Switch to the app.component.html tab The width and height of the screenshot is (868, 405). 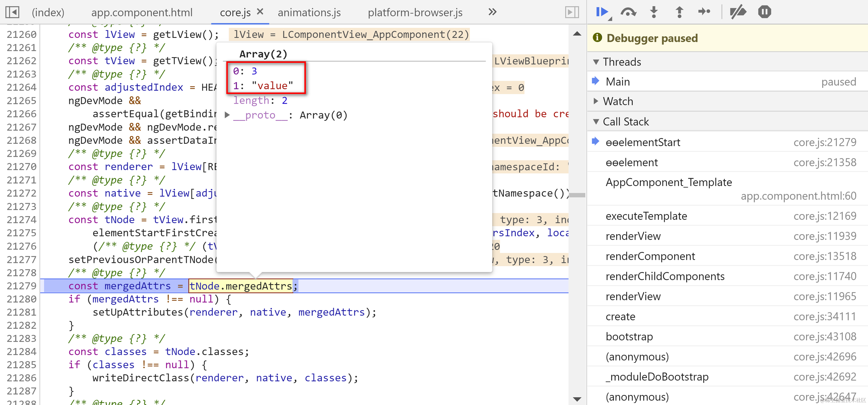pos(142,12)
